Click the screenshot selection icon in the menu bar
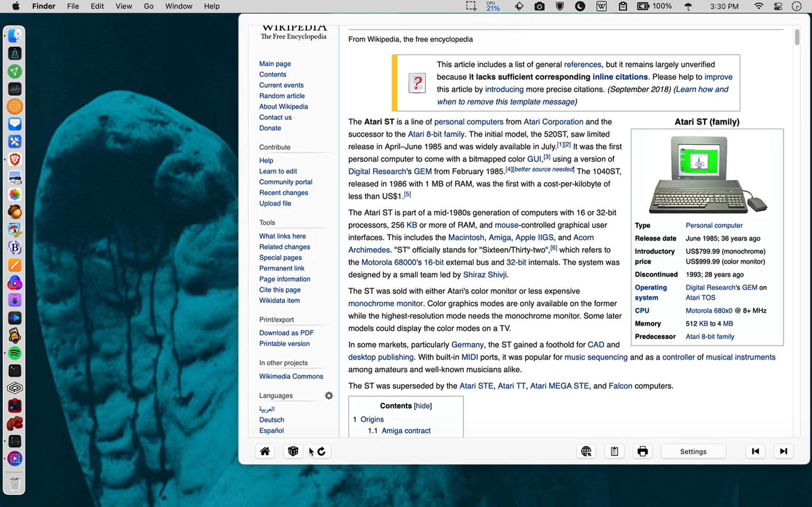This screenshot has width=812, height=507. point(471,6)
